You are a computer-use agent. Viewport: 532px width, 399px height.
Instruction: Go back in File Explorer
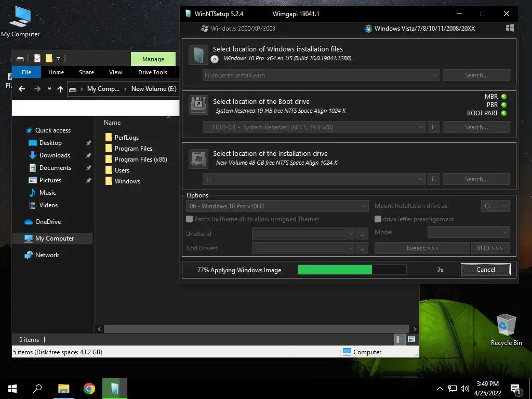[22, 89]
